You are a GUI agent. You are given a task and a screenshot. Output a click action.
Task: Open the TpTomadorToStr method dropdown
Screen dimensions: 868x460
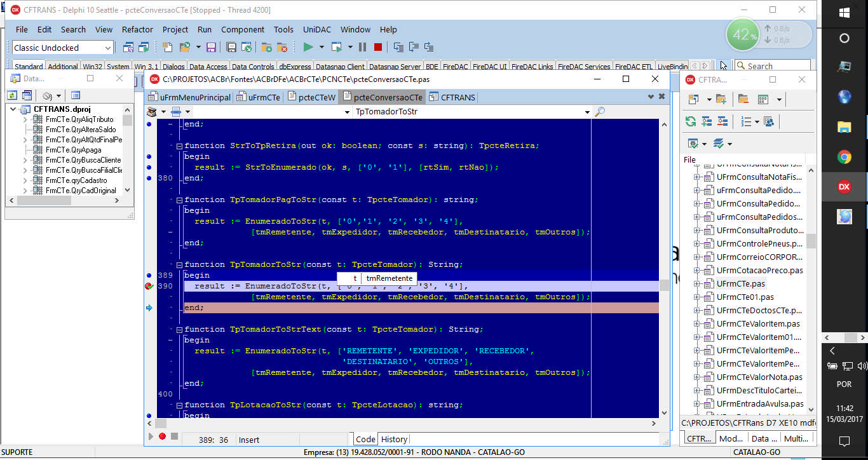587,112
